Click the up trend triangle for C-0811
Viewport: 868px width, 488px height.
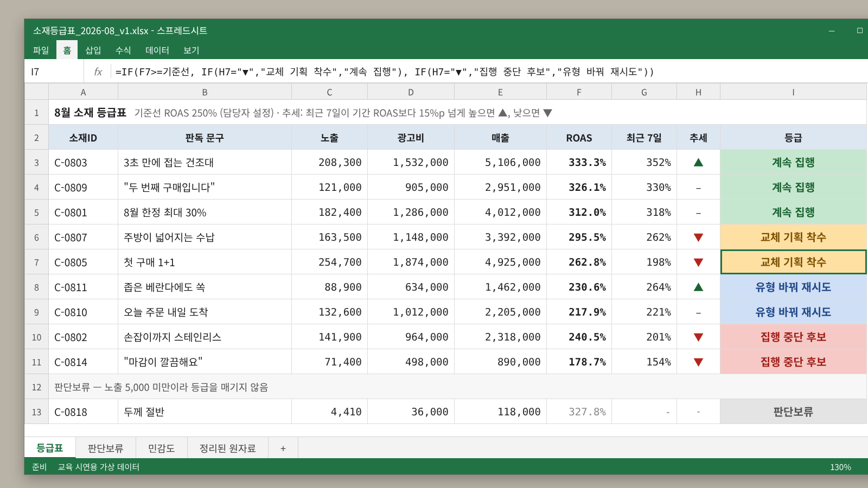click(x=698, y=287)
